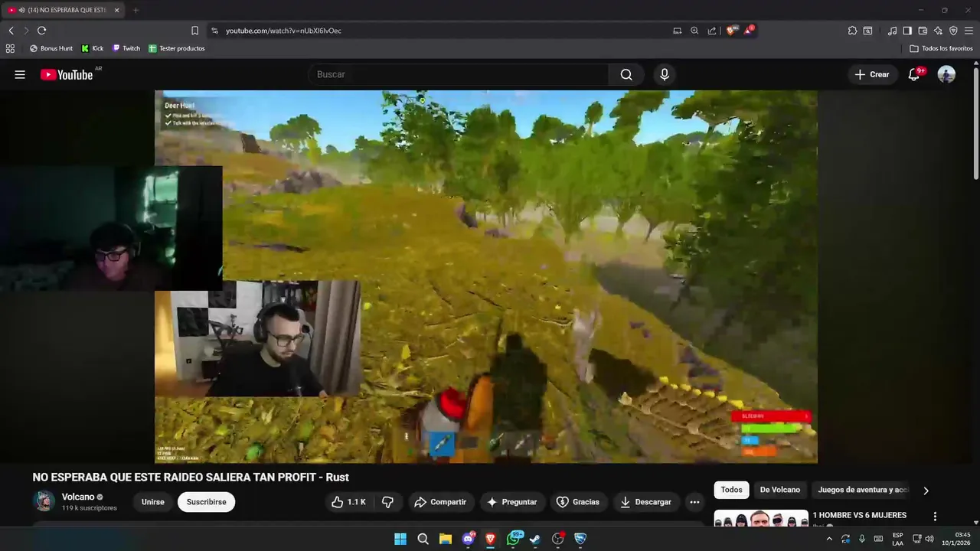The height and width of the screenshot is (551, 980).
Task: Like the video with thumbs-up button
Action: point(348,502)
